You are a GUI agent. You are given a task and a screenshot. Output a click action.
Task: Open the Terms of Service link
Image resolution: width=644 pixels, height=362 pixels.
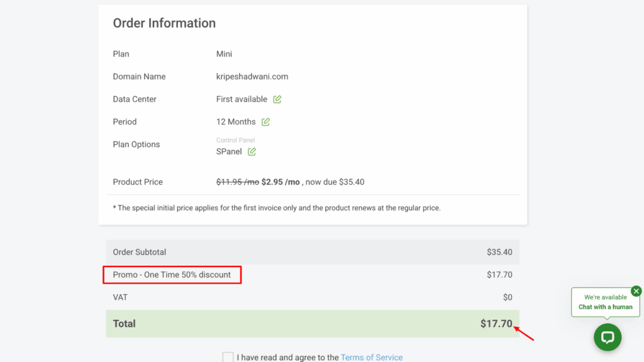coord(371,357)
